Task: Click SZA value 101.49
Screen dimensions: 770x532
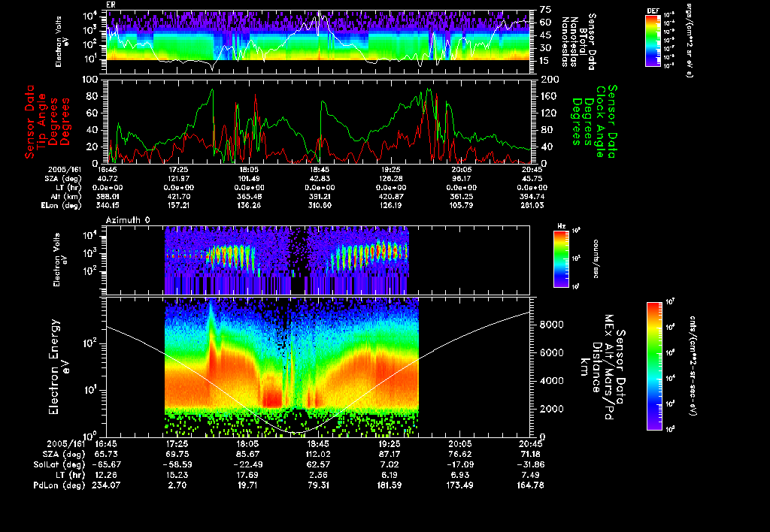Action: pyautogui.click(x=248, y=179)
